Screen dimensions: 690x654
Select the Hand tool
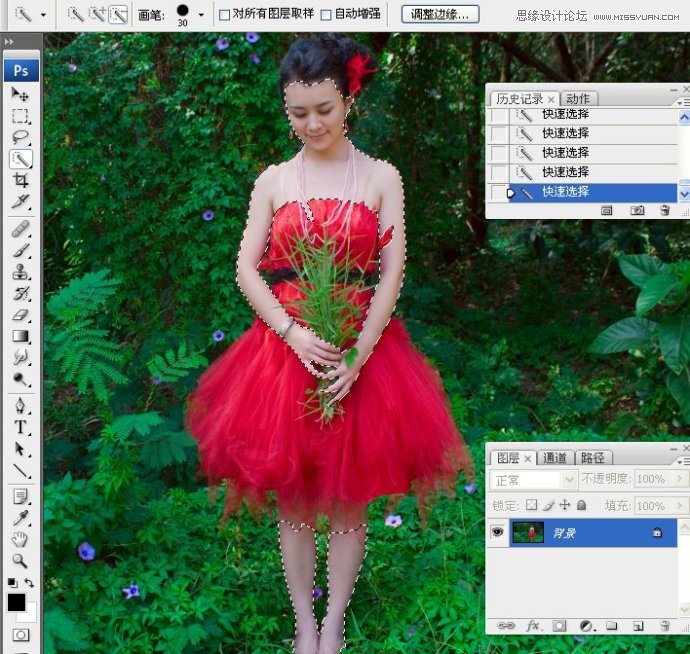tap(20, 540)
